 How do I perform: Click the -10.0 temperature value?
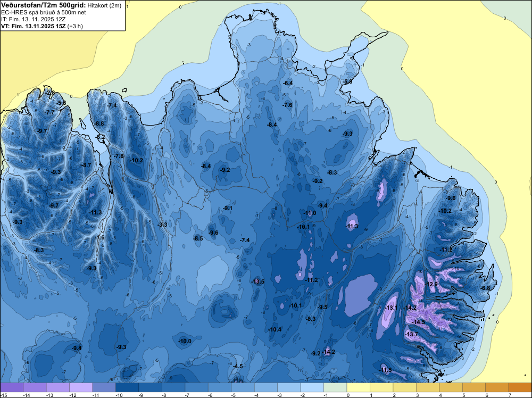tap(185, 341)
